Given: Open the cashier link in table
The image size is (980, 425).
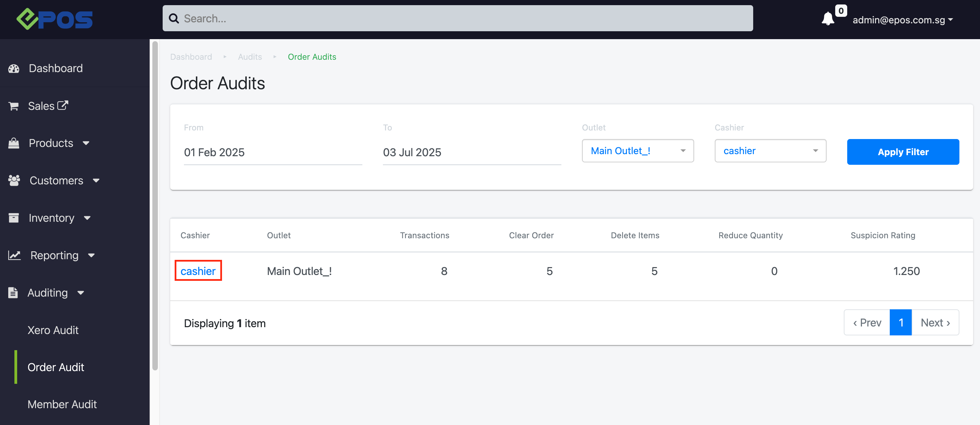Looking at the screenshot, I should (x=198, y=271).
